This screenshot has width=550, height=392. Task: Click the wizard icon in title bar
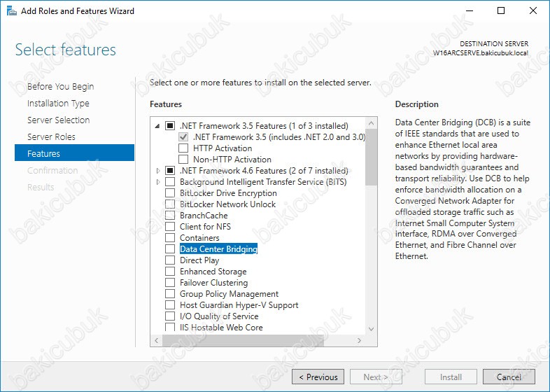tap(12, 11)
